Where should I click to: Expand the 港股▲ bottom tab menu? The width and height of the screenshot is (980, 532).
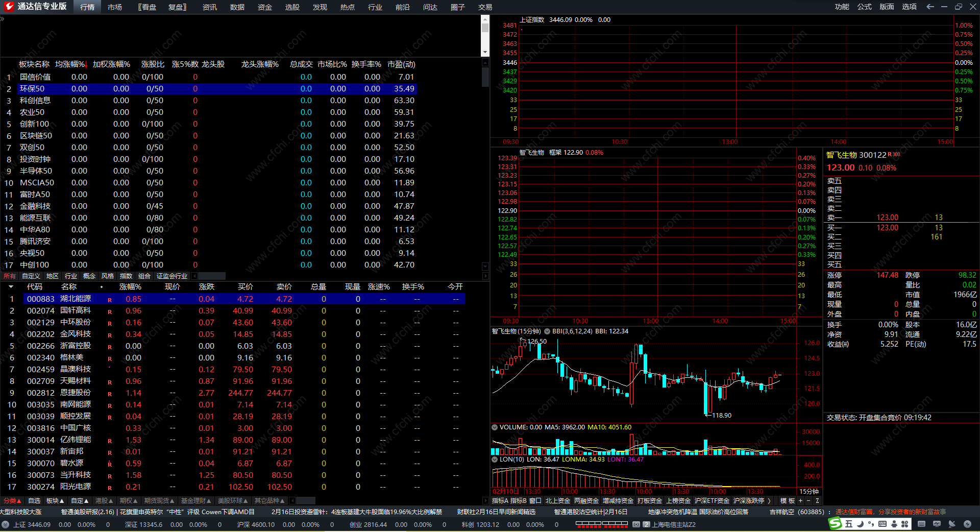[104, 501]
